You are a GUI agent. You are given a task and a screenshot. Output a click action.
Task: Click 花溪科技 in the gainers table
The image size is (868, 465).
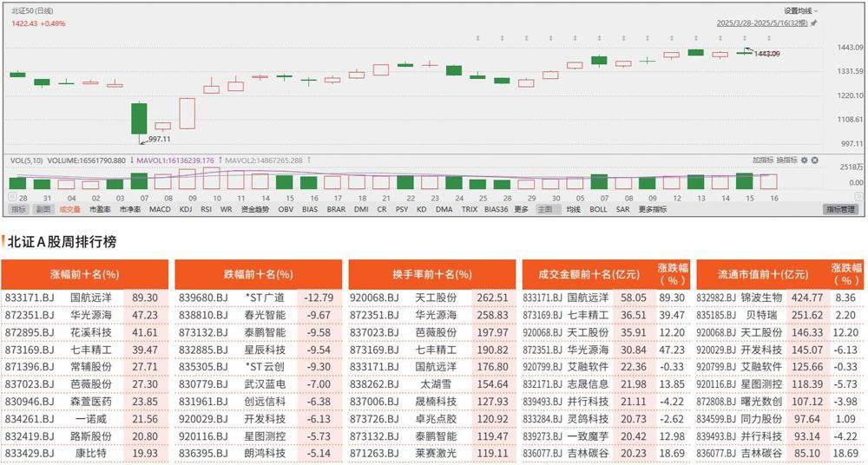click(91, 333)
